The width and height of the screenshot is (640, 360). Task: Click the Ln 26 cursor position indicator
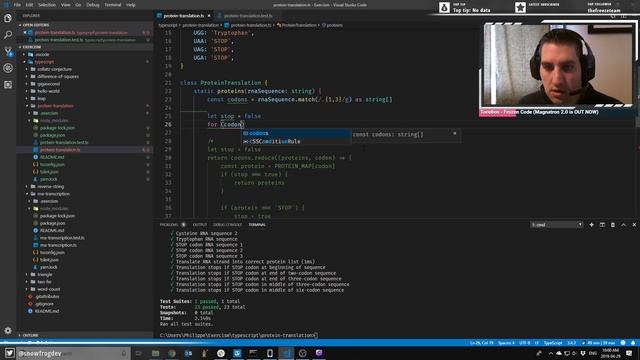[x=482, y=343]
